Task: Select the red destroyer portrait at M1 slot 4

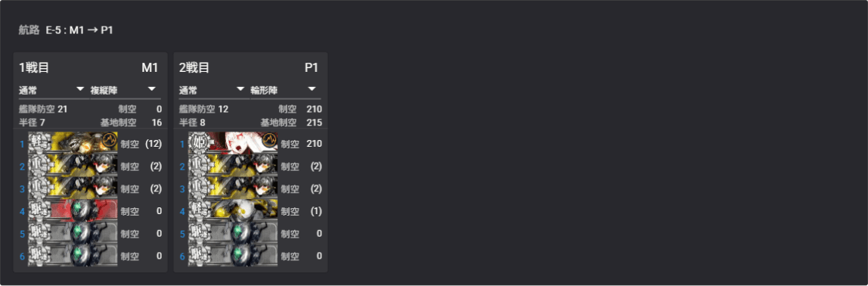Action: 73,211
